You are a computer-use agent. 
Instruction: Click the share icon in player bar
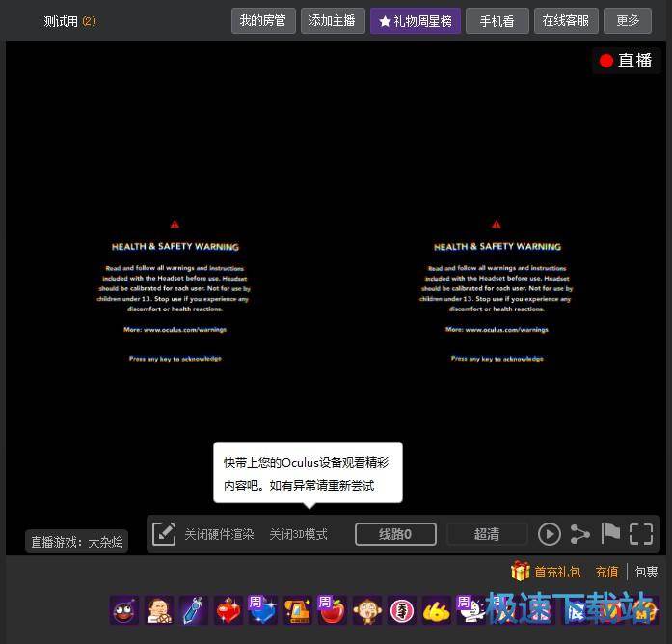tap(579, 534)
